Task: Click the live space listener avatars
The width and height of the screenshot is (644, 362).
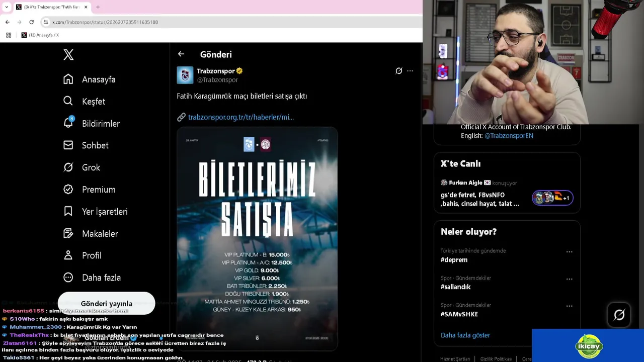Action: [552, 198]
